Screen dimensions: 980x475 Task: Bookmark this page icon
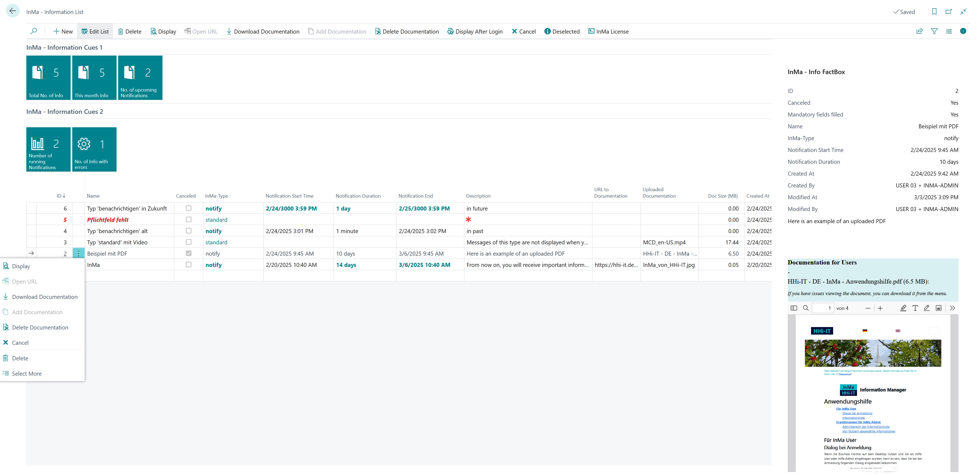click(x=934, y=11)
